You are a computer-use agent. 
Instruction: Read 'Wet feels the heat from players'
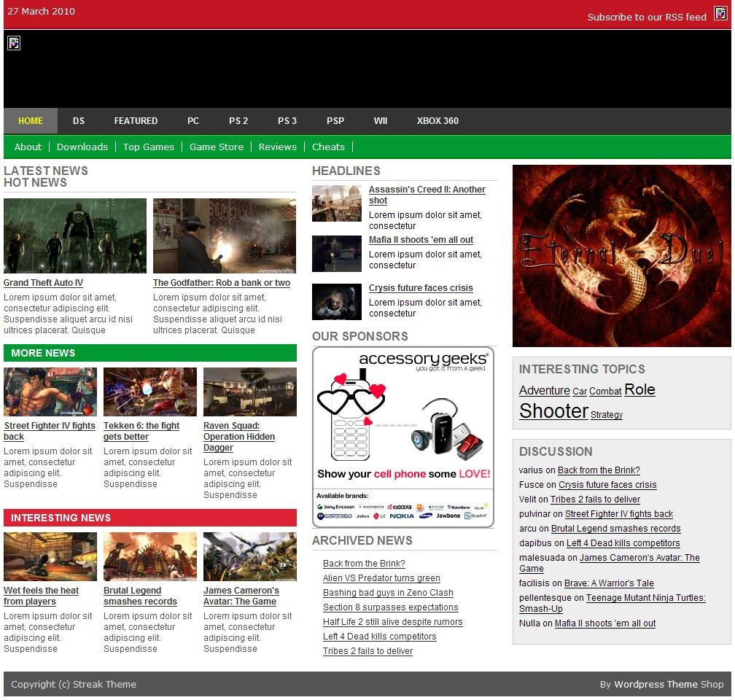42,596
